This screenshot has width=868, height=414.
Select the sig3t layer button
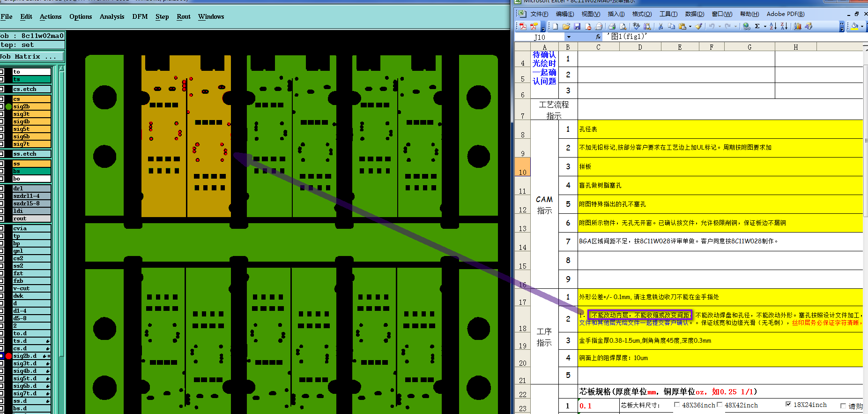click(32, 114)
